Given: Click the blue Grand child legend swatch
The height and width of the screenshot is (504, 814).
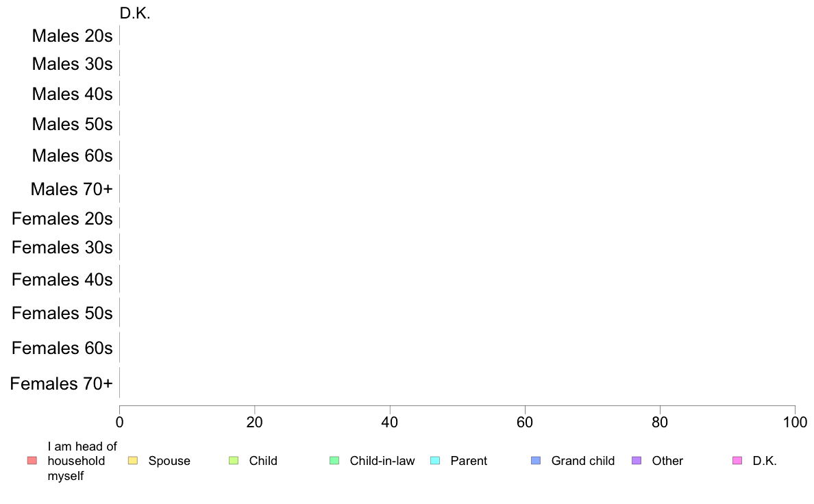Looking at the screenshot, I should tap(536, 461).
